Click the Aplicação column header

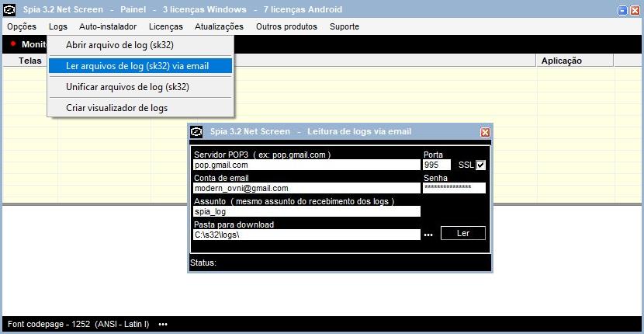pyautogui.click(x=575, y=61)
